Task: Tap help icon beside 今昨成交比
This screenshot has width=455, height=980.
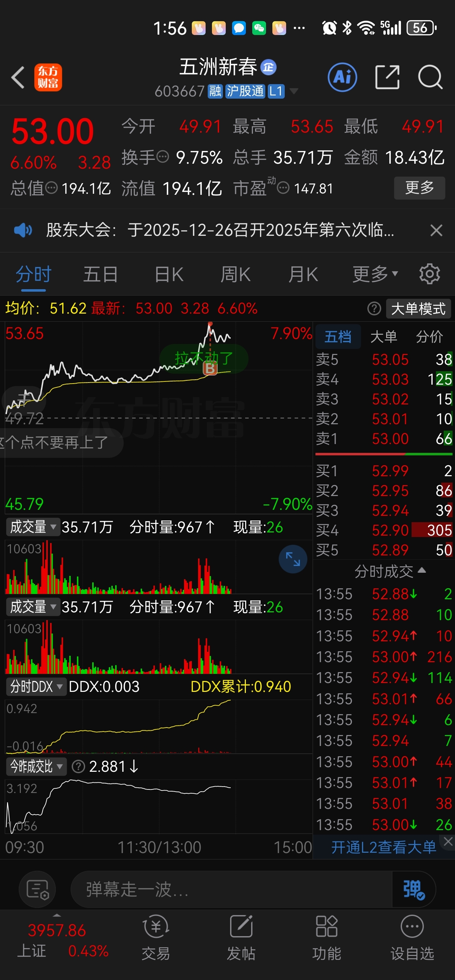Action: tap(78, 766)
